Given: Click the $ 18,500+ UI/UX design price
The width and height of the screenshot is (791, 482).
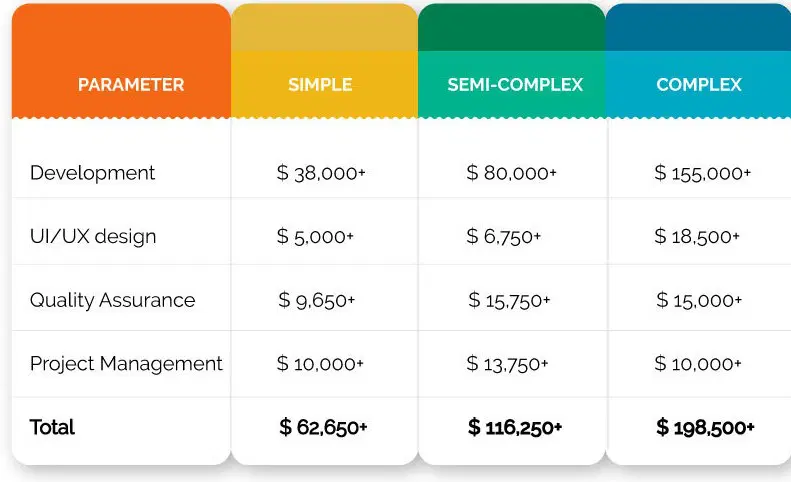Looking at the screenshot, I should 697,237.
